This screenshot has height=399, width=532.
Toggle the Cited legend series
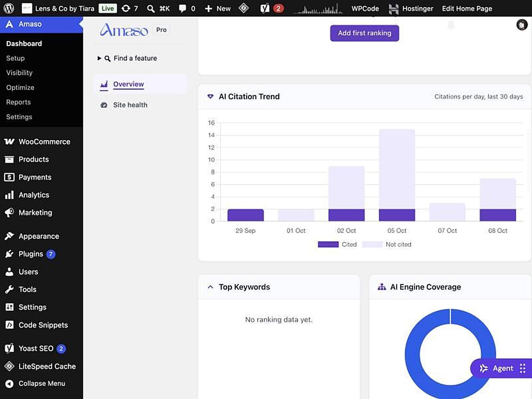pyautogui.click(x=337, y=244)
